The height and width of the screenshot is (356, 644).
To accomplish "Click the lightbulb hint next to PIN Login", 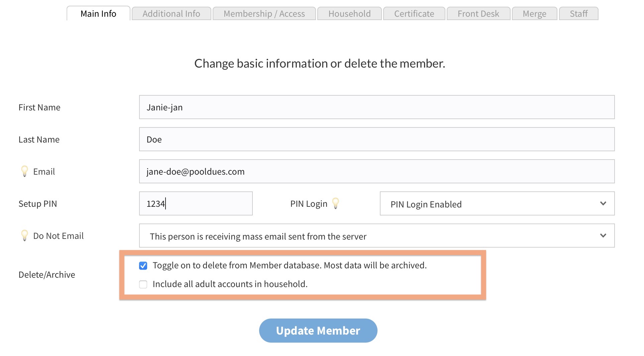I will (x=335, y=203).
